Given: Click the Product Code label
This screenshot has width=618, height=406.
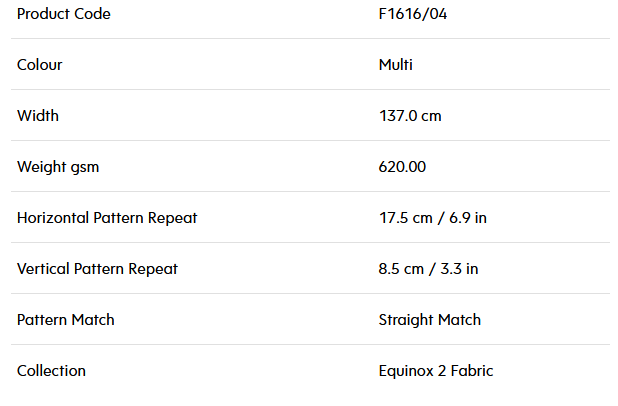Looking at the screenshot, I should [64, 14].
